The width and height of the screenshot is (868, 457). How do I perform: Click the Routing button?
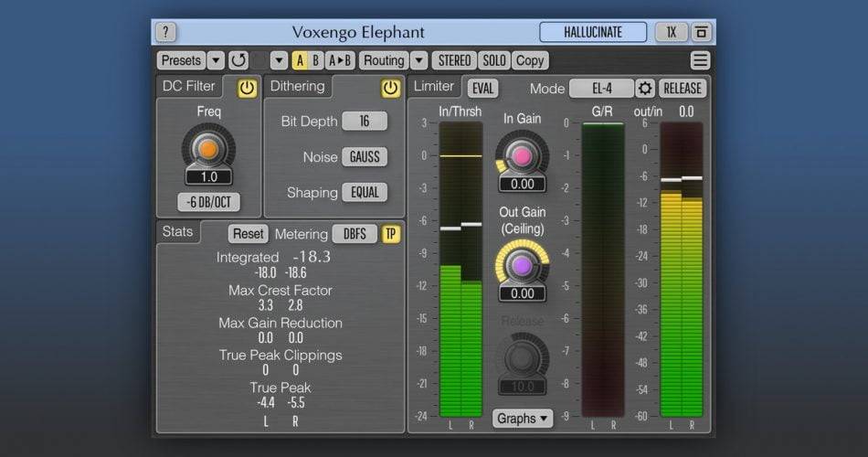pos(384,60)
